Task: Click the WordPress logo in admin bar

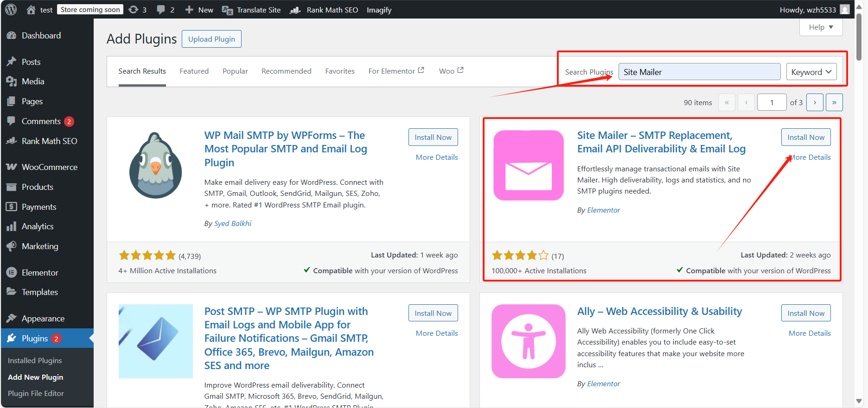Action: [11, 10]
